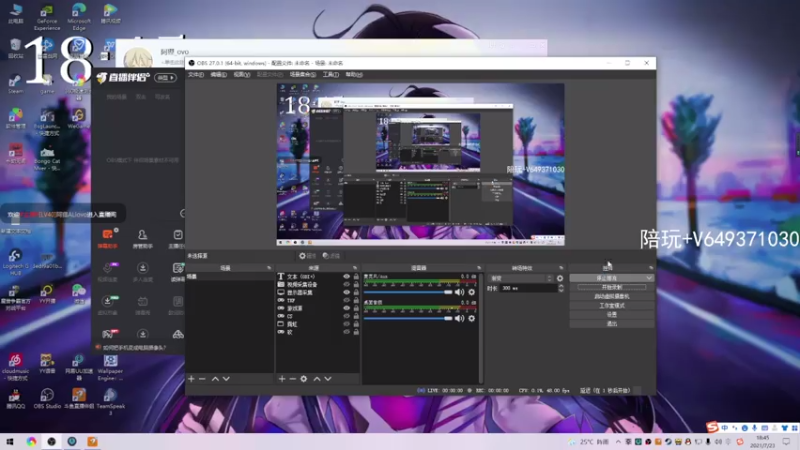The height and width of the screenshot is (450, 800).
Task: Pop out the Audio Mixer dock panel
Action: click(x=479, y=268)
